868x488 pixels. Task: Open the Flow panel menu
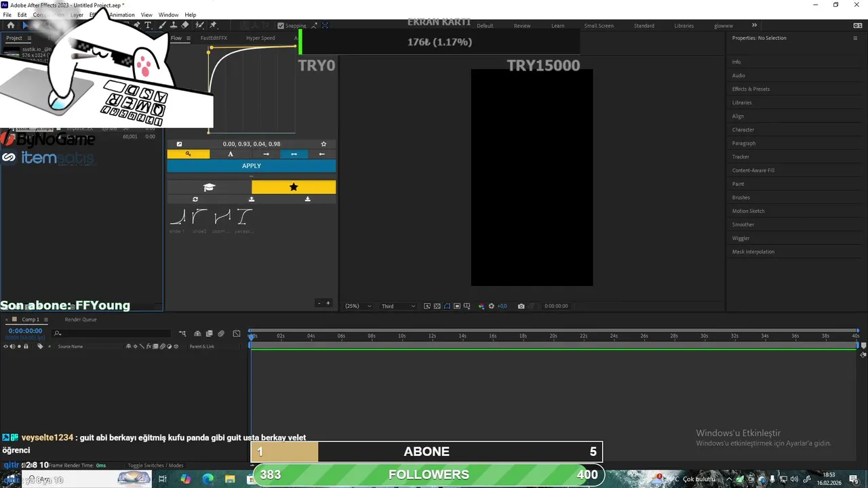[x=189, y=38]
